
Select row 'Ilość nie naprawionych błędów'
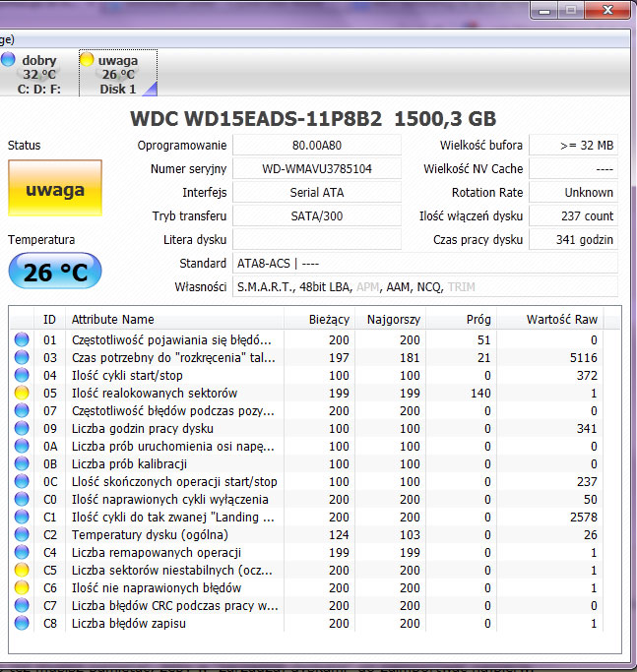(x=315, y=588)
